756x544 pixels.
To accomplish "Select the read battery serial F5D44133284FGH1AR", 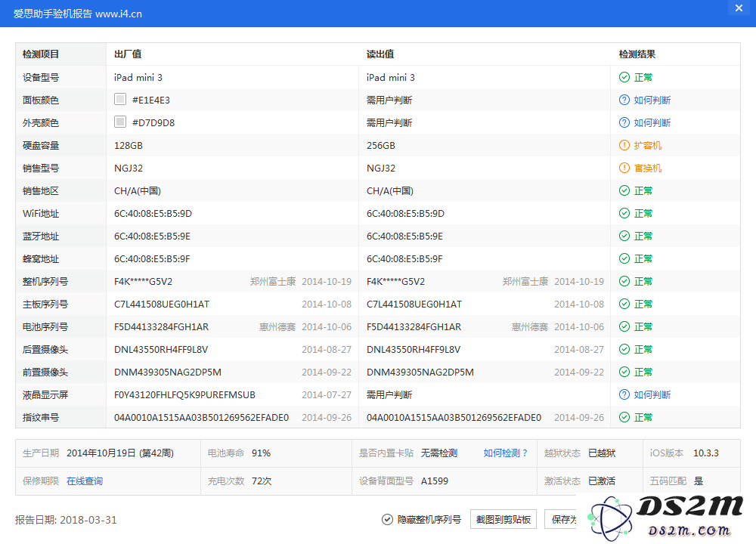I will [x=414, y=326].
